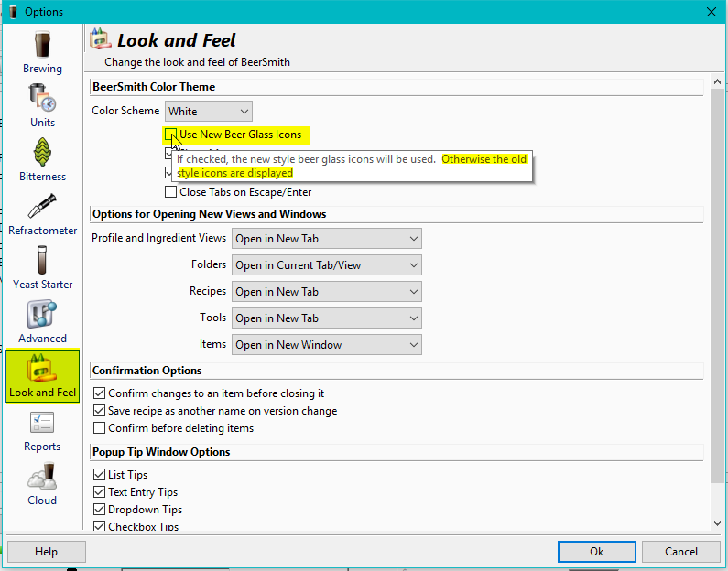Open the Reports options icon
Screen dimensions: 728x571
42,423
